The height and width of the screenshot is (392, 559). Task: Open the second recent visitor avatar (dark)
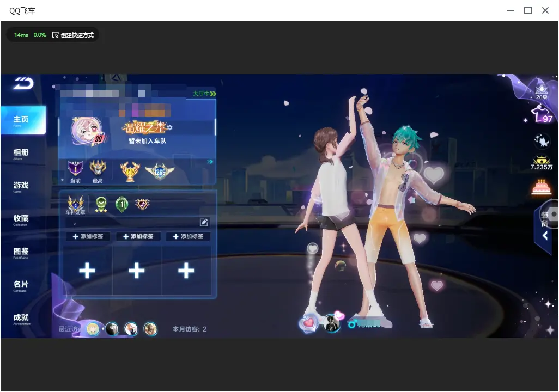click(112, 329)
